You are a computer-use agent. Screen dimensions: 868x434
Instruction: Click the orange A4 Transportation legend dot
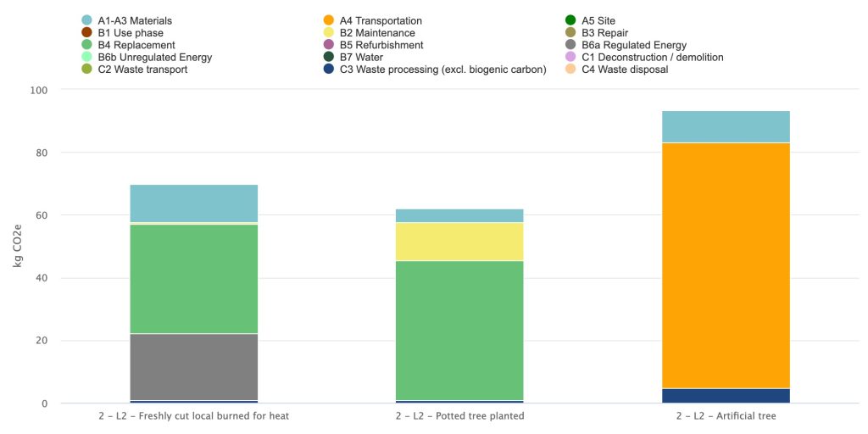(x=329, y=20)
